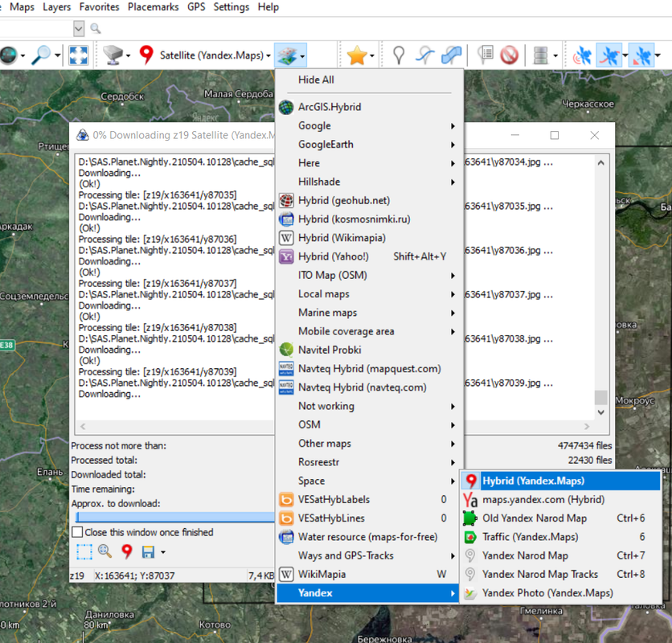
Task: Toggle Water resource (maps-for-free) layer
Action: click(x=369, y=537)
